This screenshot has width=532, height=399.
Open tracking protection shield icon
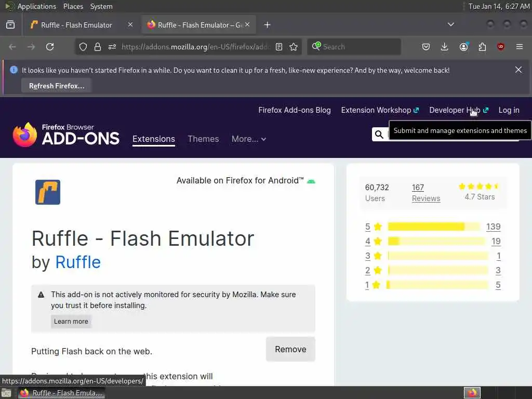pyautogui.click(x=83, y=47)
